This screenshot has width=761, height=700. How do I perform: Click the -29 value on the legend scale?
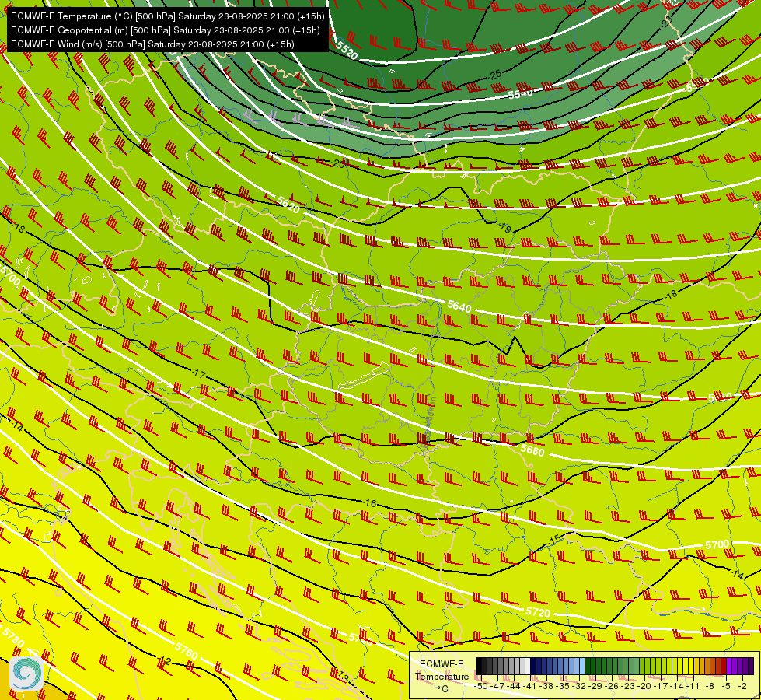pos(596,686)
